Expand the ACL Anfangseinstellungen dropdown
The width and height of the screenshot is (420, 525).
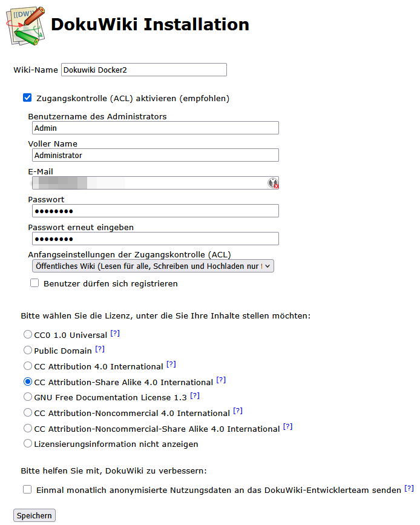tap(153, 266)
